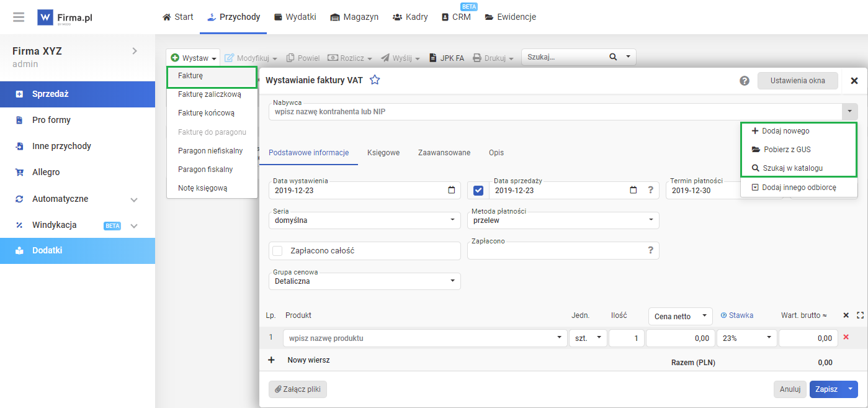868x408 pixels.
Task: Switch to Opis tab
Action: tap(496, 152)
